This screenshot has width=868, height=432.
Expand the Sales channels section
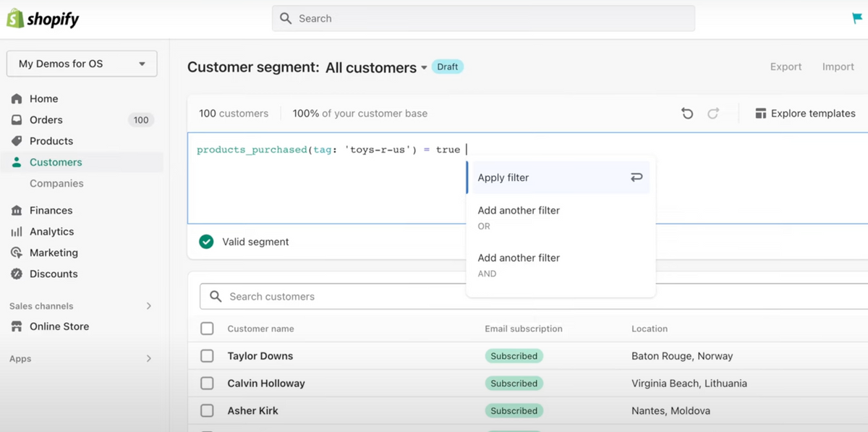pyautogui.click(x=81, y=305)
